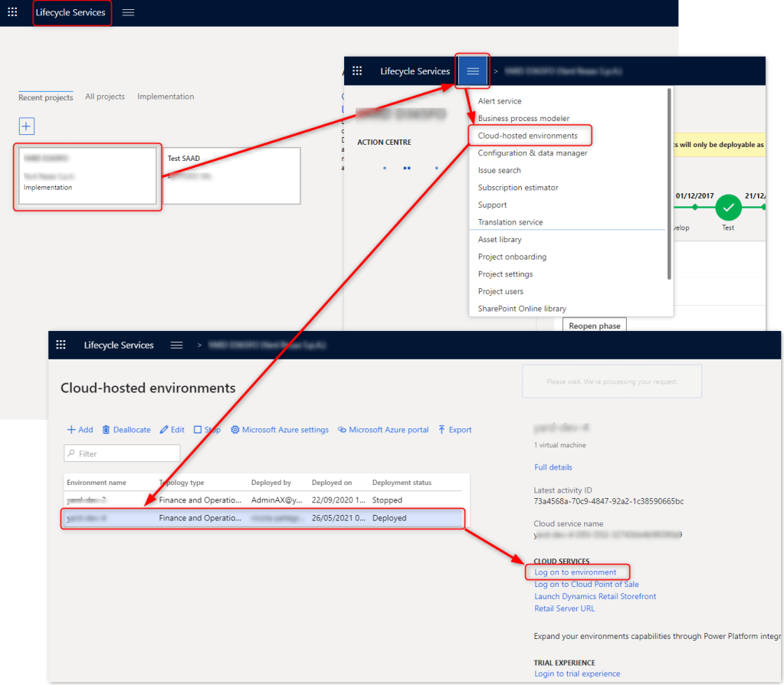784x685 pixels.
Task: Click the Add button in environments toolbar
Action: click(80, 430)
